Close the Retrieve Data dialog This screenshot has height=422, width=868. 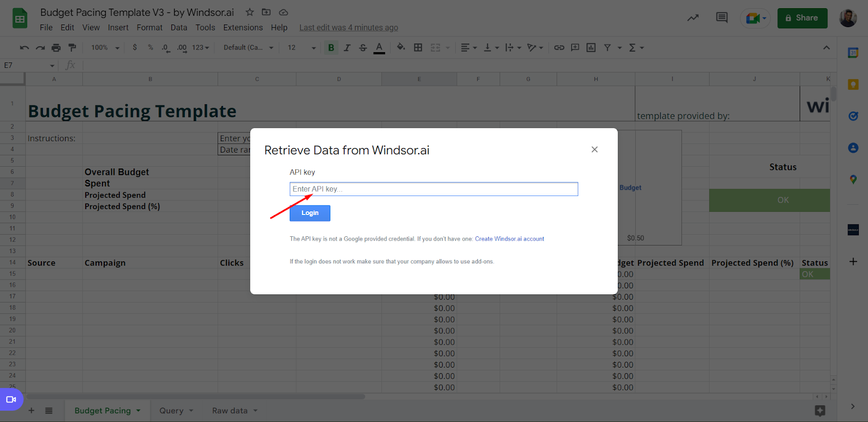coord(595,149)
